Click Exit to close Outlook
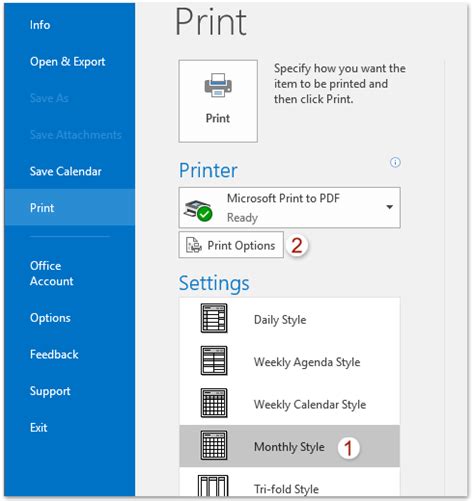 click(x=39, y=428)
